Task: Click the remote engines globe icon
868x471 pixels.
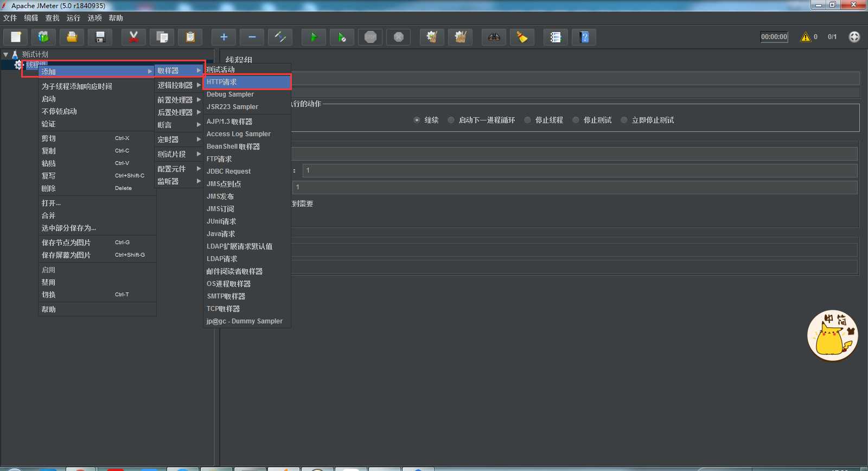Action: click(x=854, y=37)
